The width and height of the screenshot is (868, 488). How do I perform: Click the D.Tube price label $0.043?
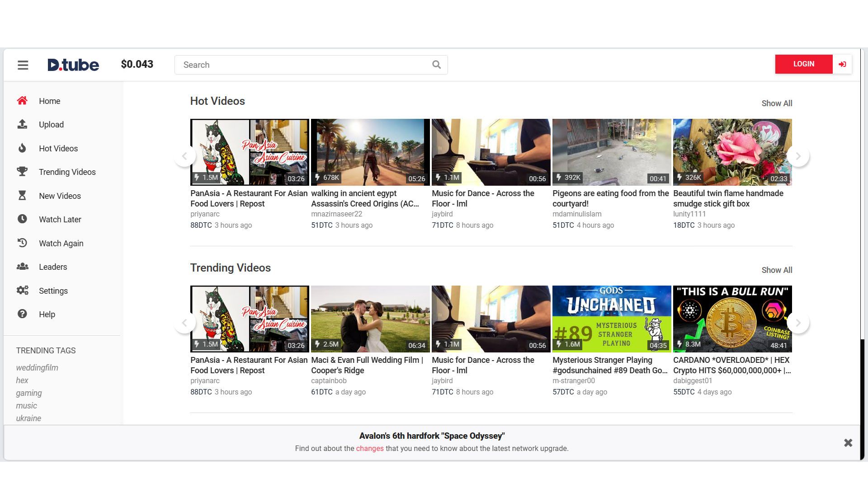click(x=137, y=64)
